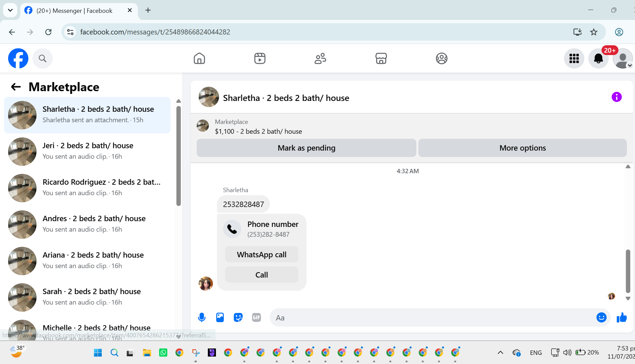Screen dimensions: 635x364
Task: Open a new browser tab
Action: pos(148,10)
